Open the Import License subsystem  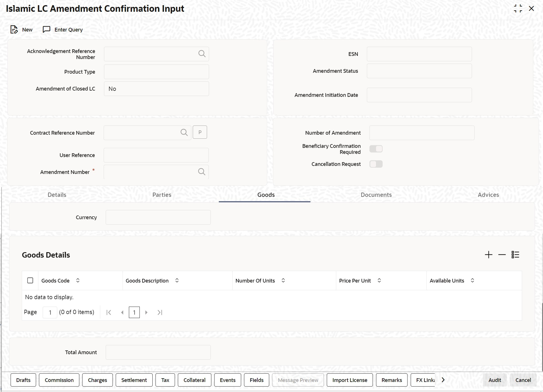[350, 380]
